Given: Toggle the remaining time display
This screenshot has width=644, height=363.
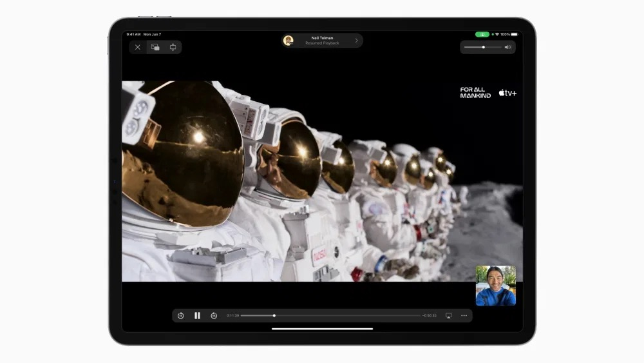Looking at the screenshot, I should 430,315.
